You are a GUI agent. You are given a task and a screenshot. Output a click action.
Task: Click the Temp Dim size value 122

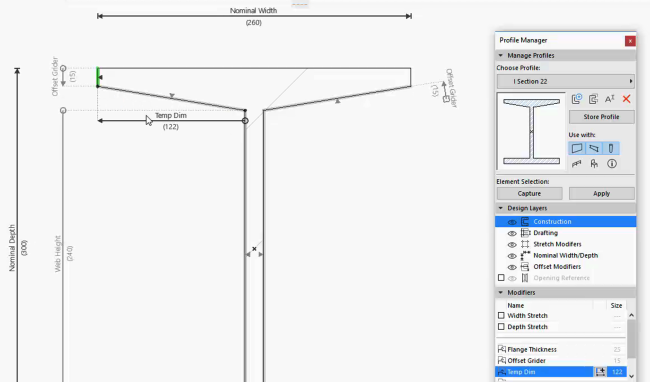coord(617,372)
